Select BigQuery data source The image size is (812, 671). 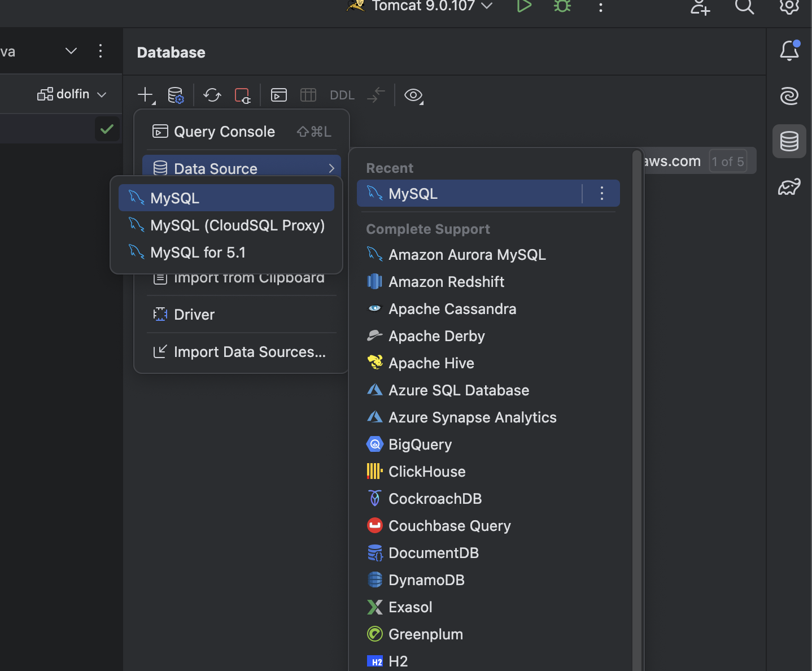pyautogui.click(x=488, y=445)
